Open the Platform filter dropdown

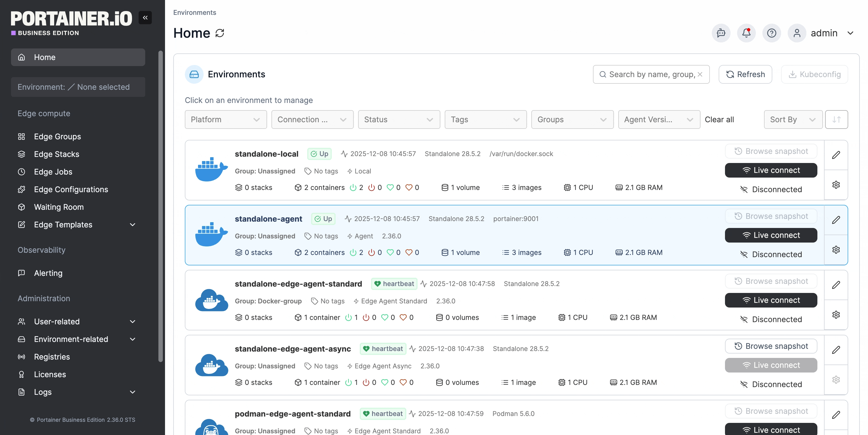click(x=226, y=119)
